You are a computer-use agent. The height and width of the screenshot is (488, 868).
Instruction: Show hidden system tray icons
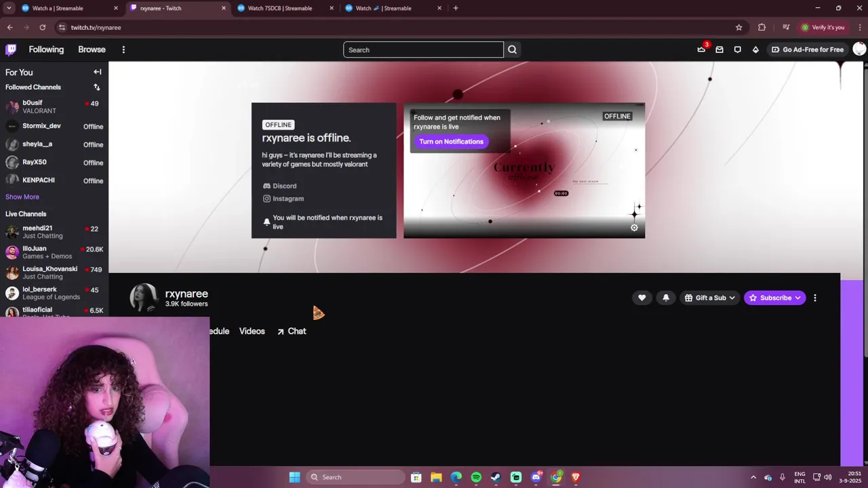click(x=753, y=477)
